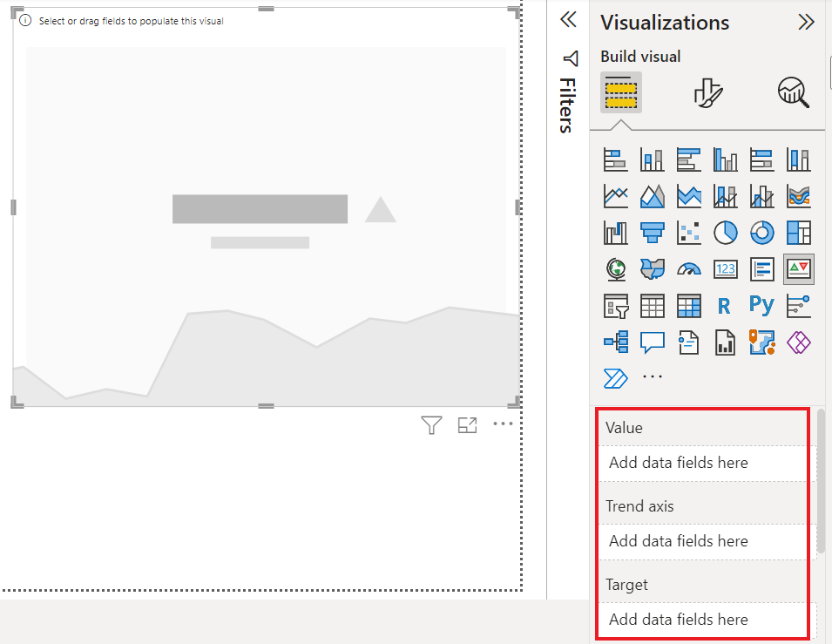Choose the R script visual icon
This screenshot has height=644, width=832.
724,306
